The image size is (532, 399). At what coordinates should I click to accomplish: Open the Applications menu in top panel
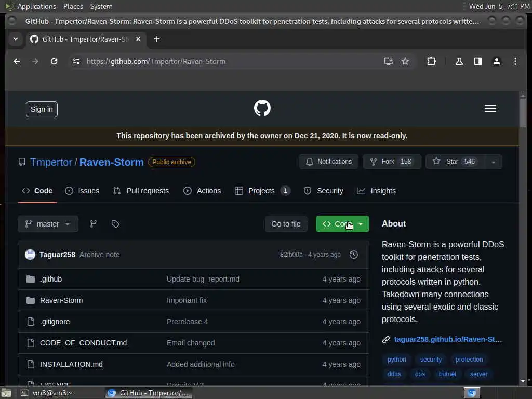tap(37, 6)
